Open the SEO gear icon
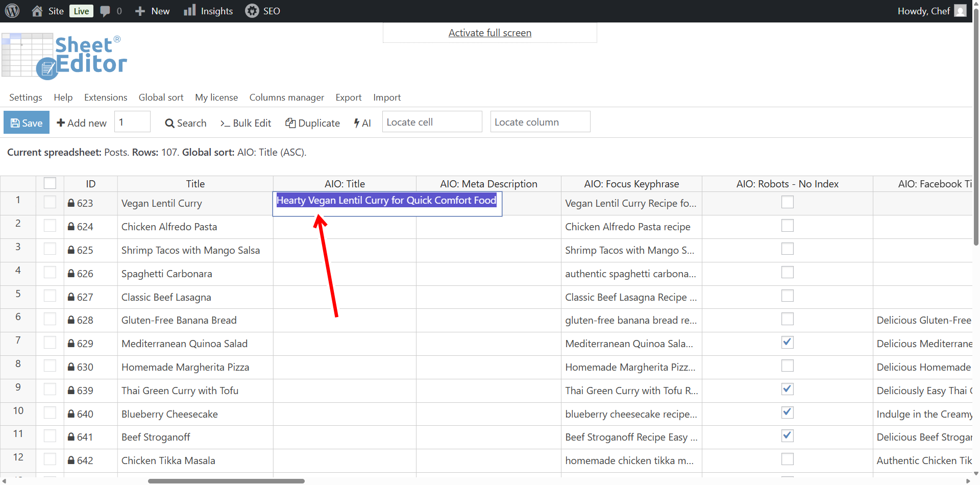 (252, 11)
